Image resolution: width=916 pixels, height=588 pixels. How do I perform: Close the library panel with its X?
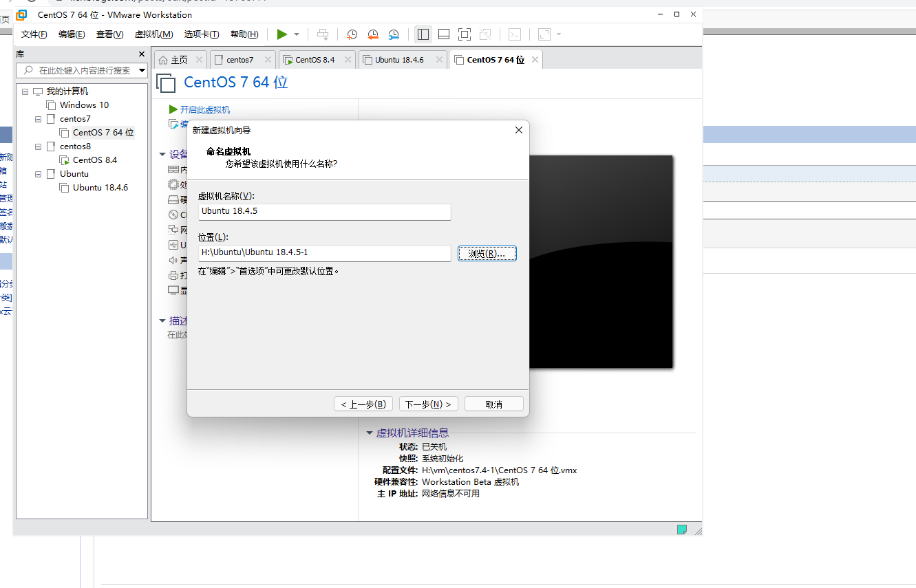point(142,54)
